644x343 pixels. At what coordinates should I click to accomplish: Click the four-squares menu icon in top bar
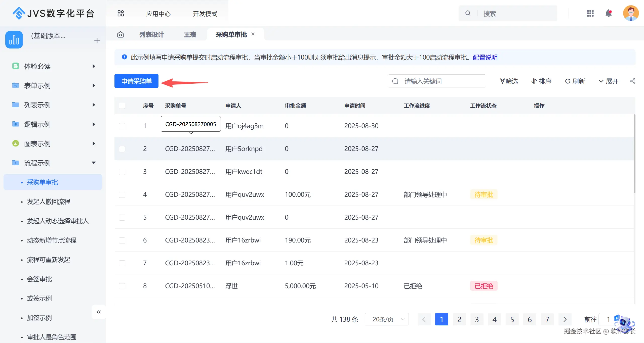point(121,13)
